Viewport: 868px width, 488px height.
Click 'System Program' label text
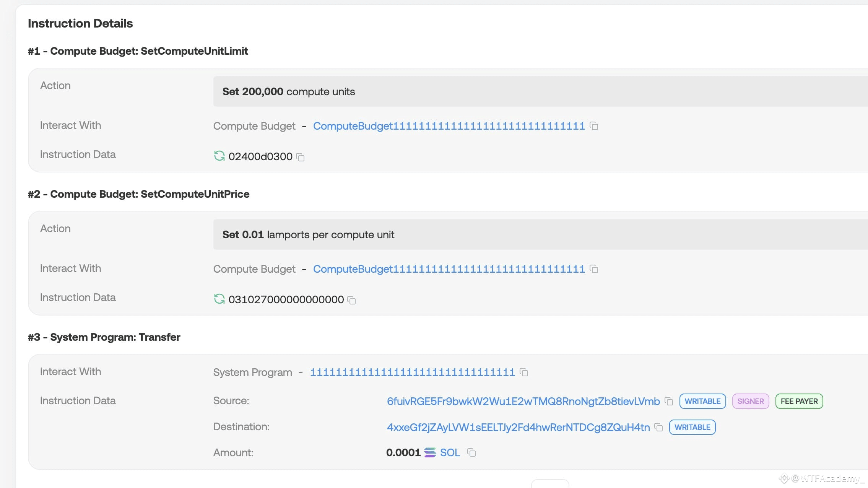coord(252,372)
